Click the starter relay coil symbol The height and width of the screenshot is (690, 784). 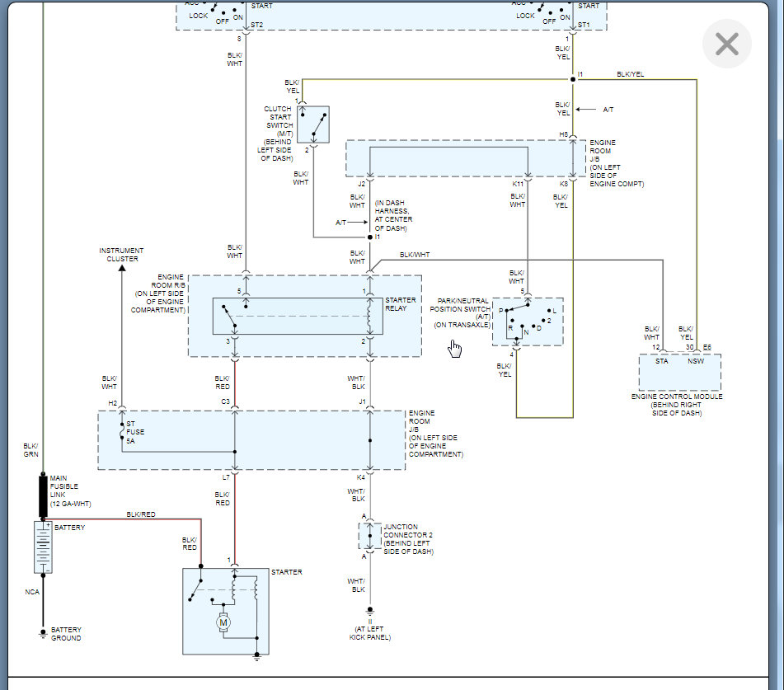coord(369,316)
